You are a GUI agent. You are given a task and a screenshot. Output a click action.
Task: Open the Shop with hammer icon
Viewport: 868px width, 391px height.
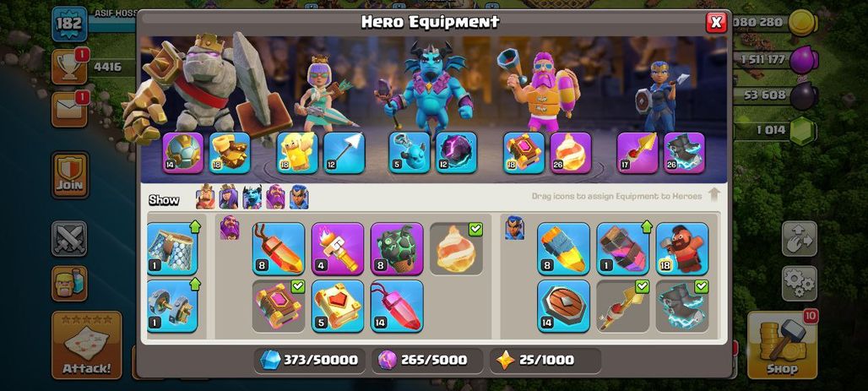(782, 344)
